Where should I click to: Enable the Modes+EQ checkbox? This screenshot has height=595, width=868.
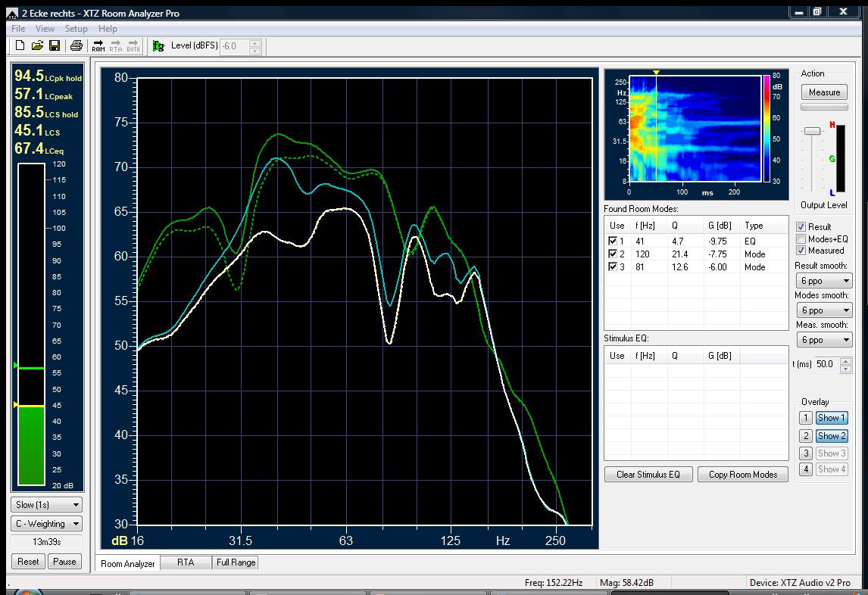coord(801,238)
